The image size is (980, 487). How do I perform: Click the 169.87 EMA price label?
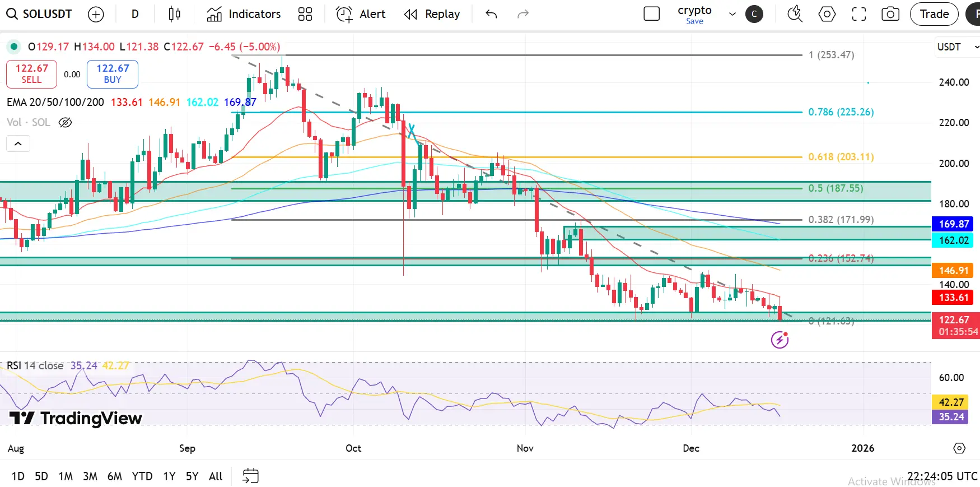[x=953, y=224]
